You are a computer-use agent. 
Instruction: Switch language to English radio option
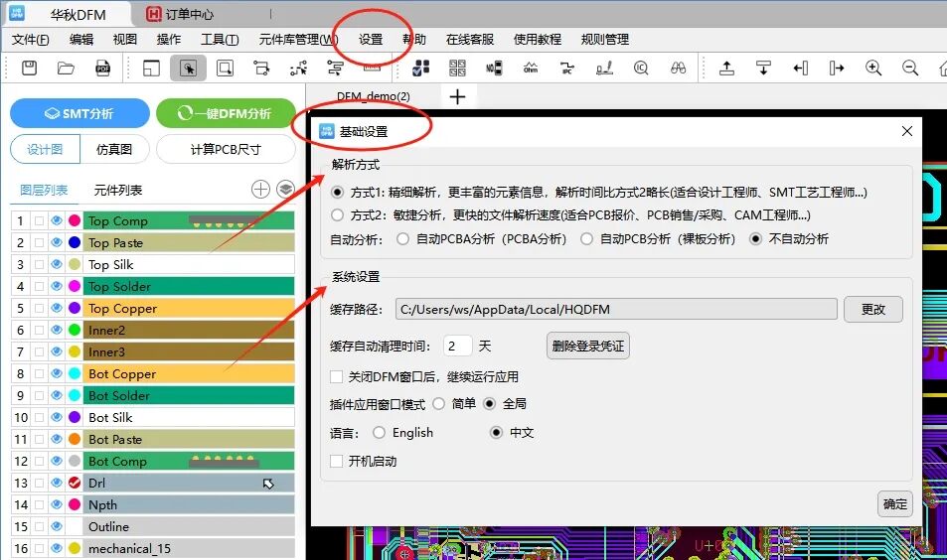pyautogui.click(x=379, y=433)
